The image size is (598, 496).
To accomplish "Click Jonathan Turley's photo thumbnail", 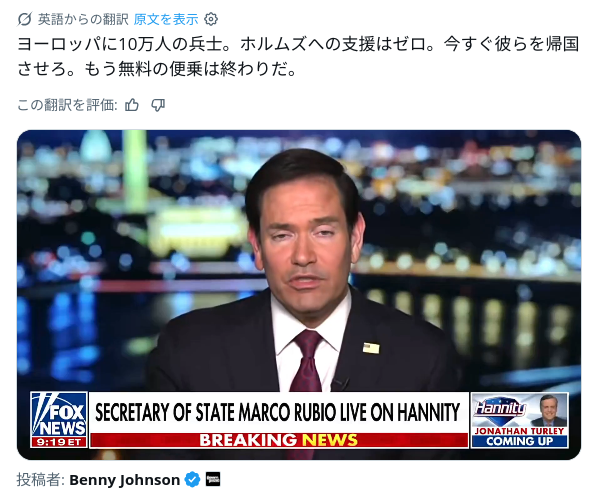I will point(548,411).
